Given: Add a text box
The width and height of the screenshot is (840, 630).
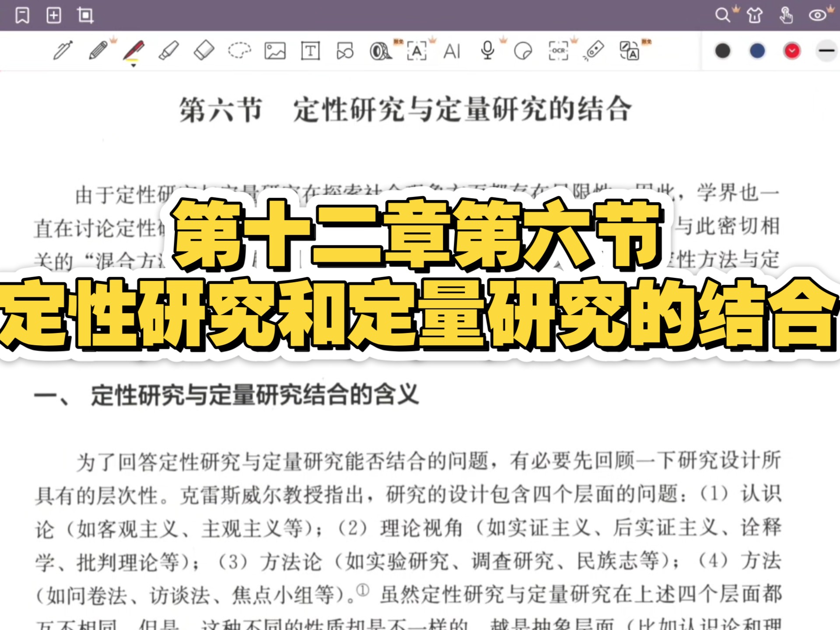Looking at the screenshot, I should (x=310, y=51).
